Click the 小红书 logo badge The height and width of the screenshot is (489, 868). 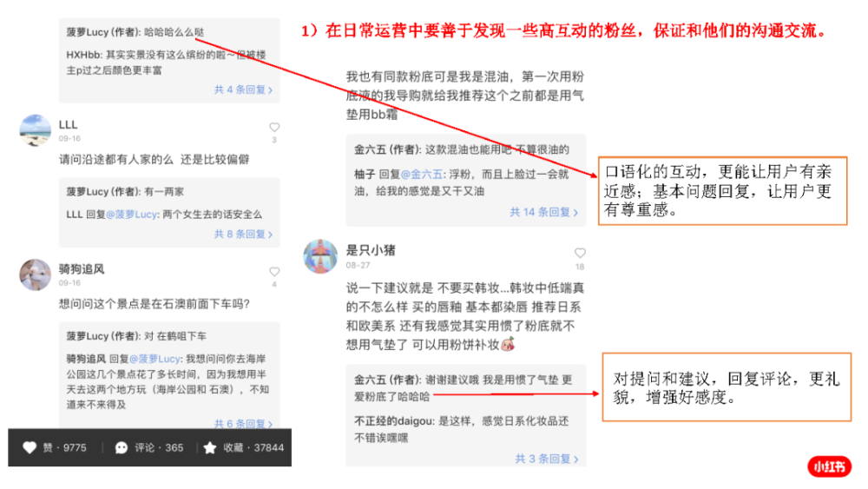829,466
